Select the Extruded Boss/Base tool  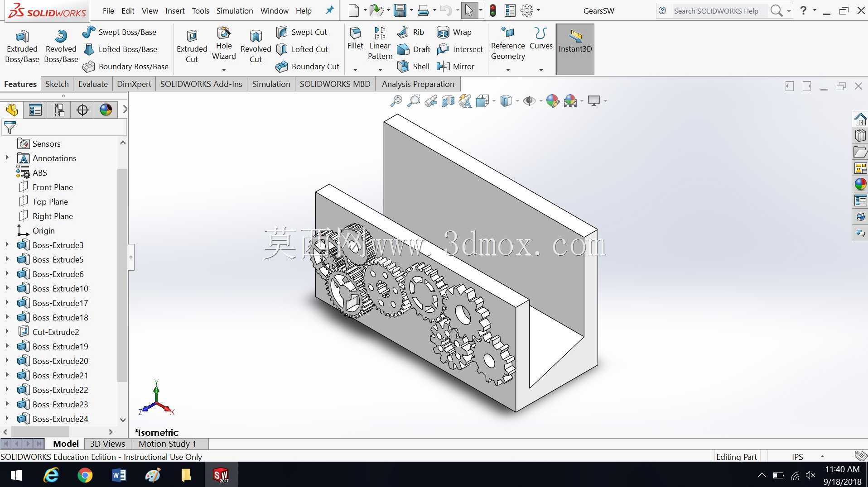point(22,47)
